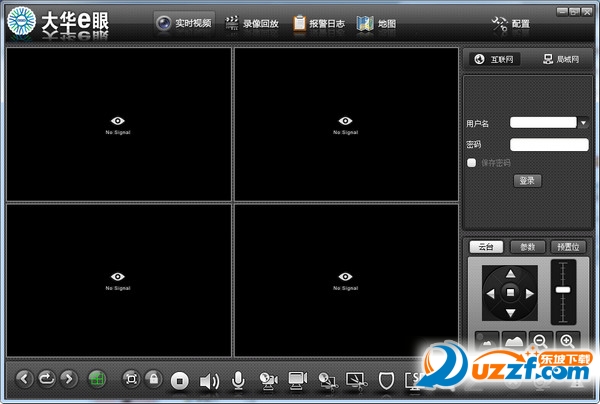Enable microphone talk icon

tap(238, 381)
